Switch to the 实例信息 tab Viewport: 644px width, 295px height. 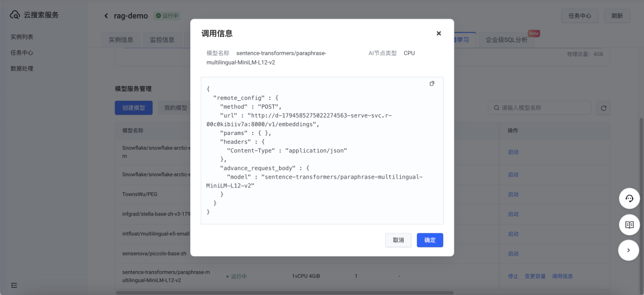[120, 40]
